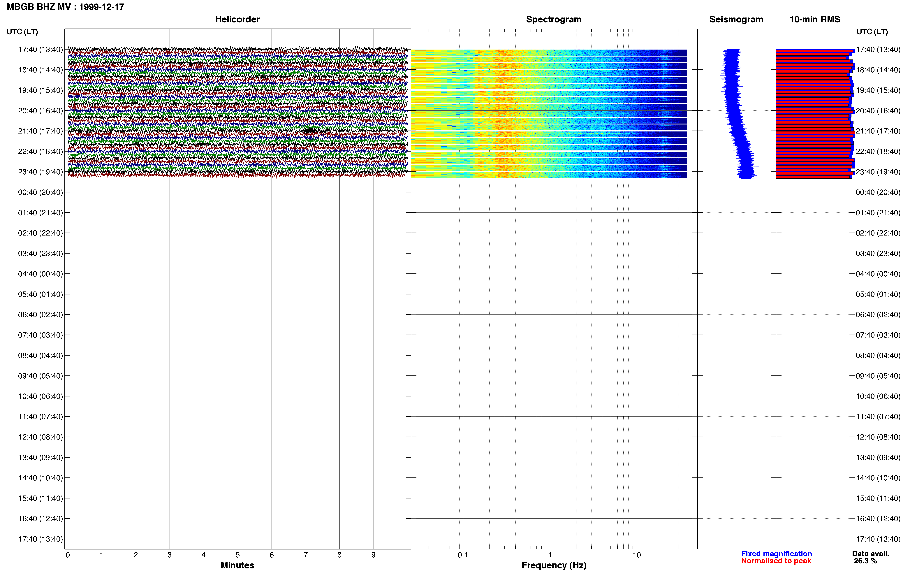Click the left 04:40 (00:40) time label

tap(41, 274)
